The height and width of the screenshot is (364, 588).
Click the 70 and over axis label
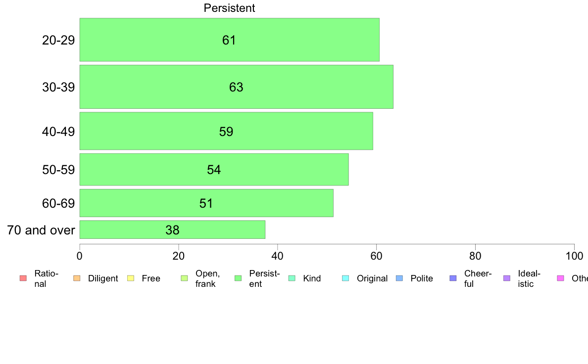[41, 230]
